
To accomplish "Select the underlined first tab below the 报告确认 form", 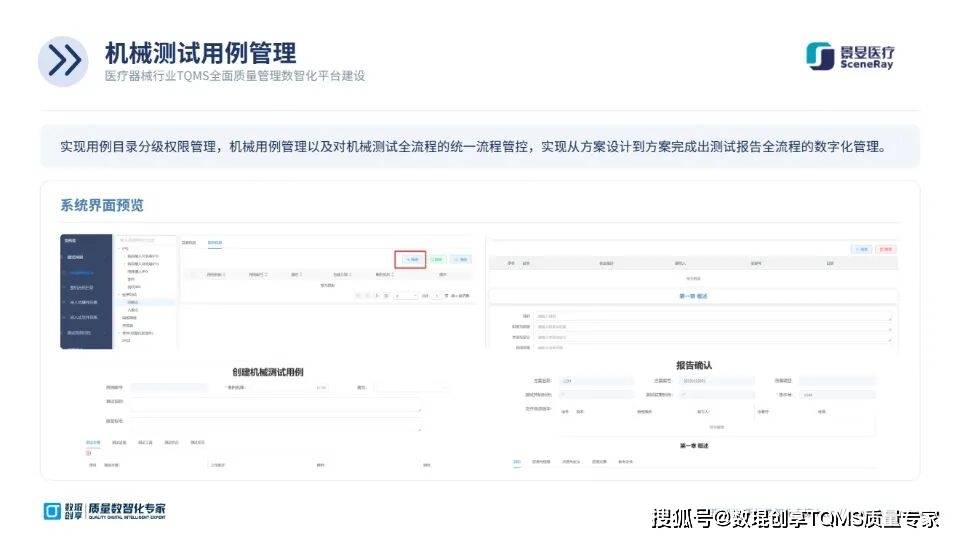I will (517, 462).
